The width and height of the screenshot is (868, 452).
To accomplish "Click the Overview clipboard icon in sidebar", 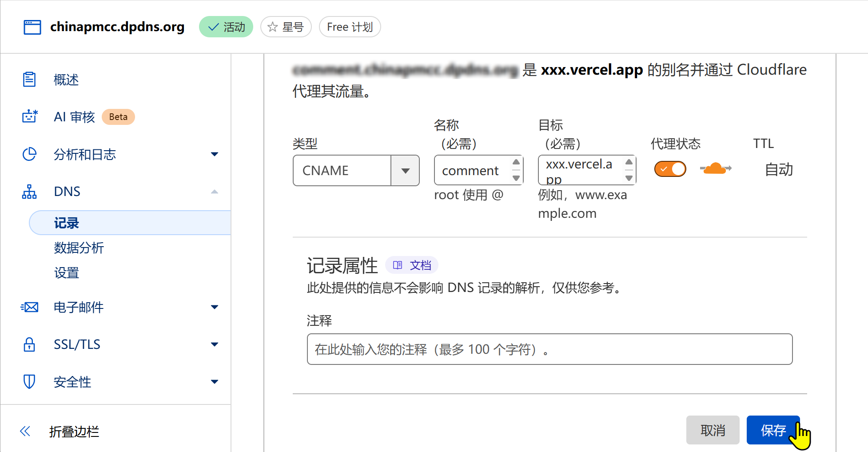I will [29, 80].
